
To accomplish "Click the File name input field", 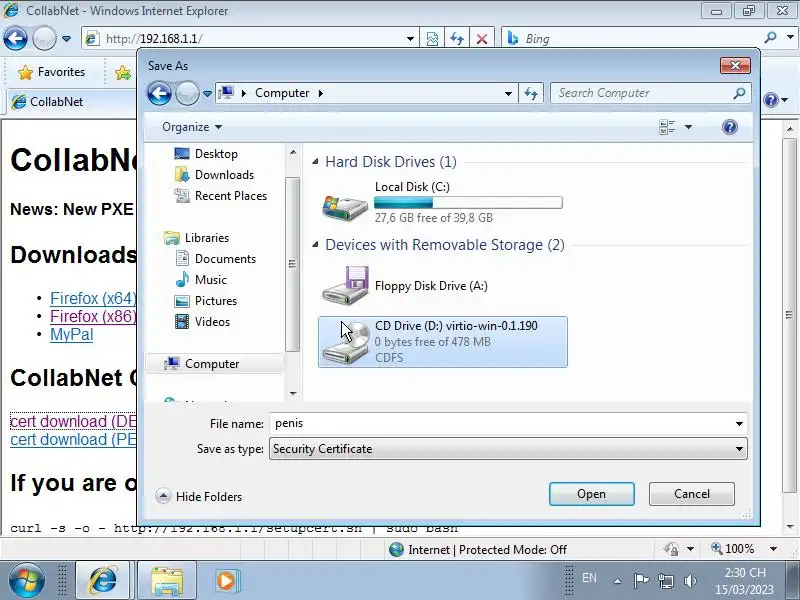I will (501, 423).
